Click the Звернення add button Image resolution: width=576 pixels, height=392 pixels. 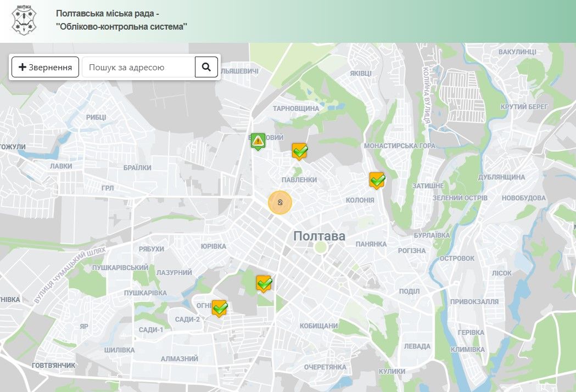coord(45,67)
